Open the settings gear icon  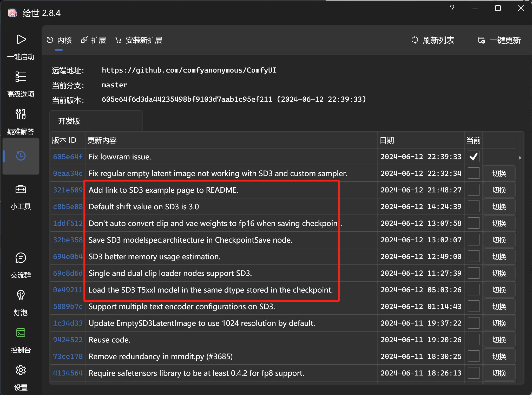[21, 370]
